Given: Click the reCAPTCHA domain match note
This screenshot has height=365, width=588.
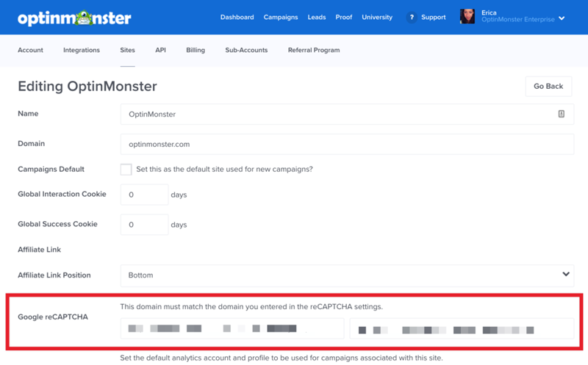Looking at the screenshot, I should tap(251, 306).
